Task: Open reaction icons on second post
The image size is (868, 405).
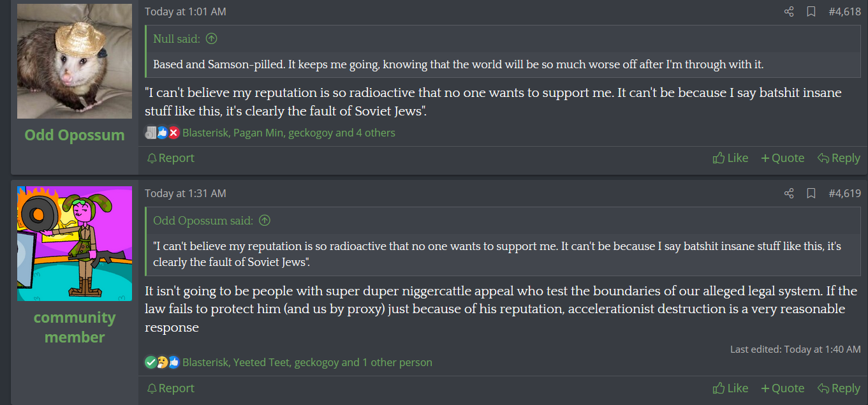Action: tap(162, 362)
